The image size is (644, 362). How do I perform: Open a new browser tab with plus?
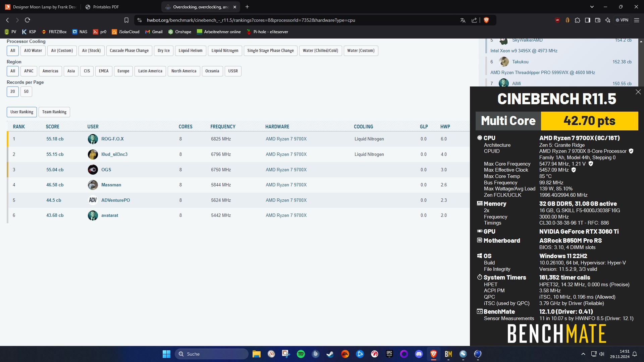[x=247, y=7]
